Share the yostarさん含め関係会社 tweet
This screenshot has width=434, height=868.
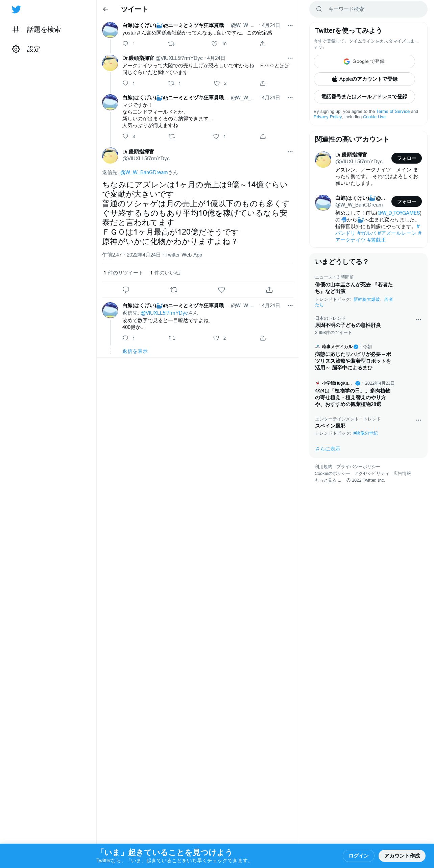click(263, 44)
